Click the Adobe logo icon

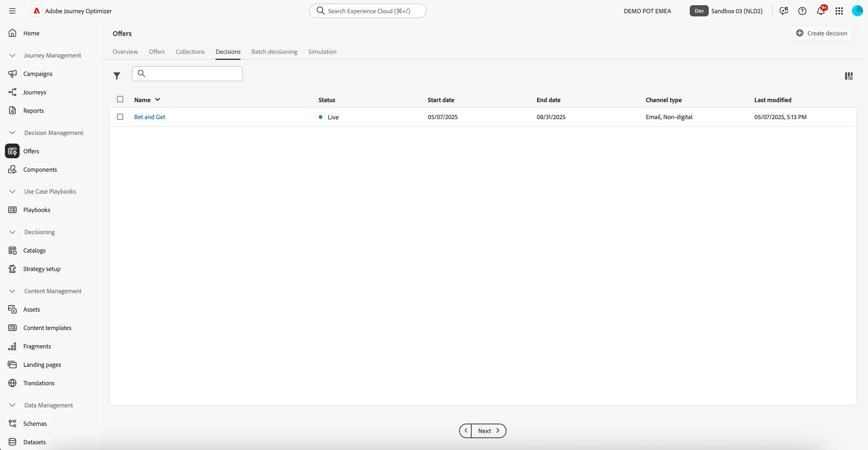(37, 11)
